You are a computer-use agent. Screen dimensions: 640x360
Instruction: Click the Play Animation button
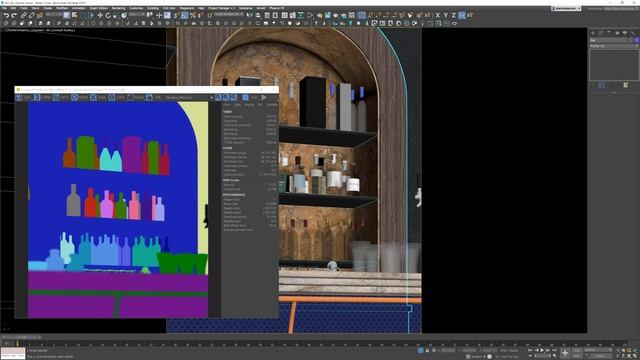(542, 350)
